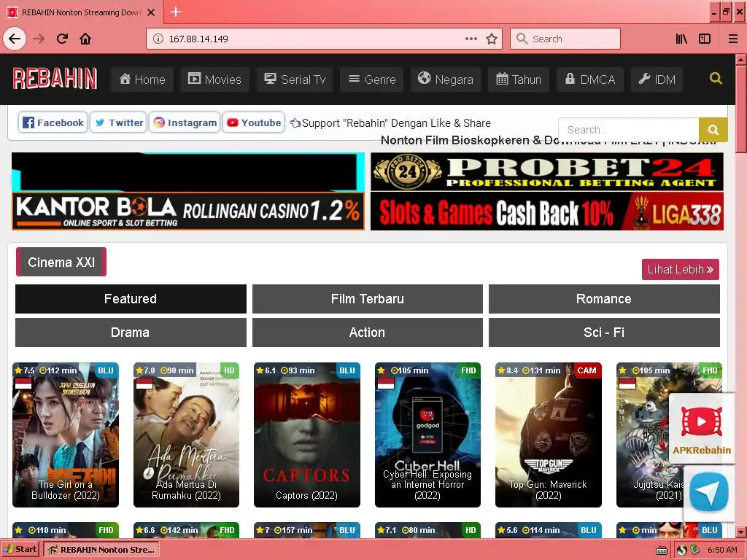
Task: Click the Lihat Lebih button
Action: [681, 270]
